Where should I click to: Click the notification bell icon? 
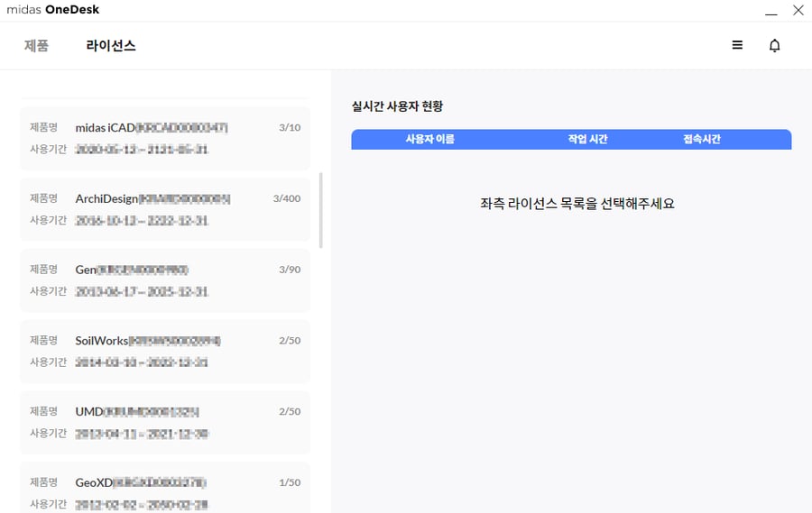pos(774,45)
